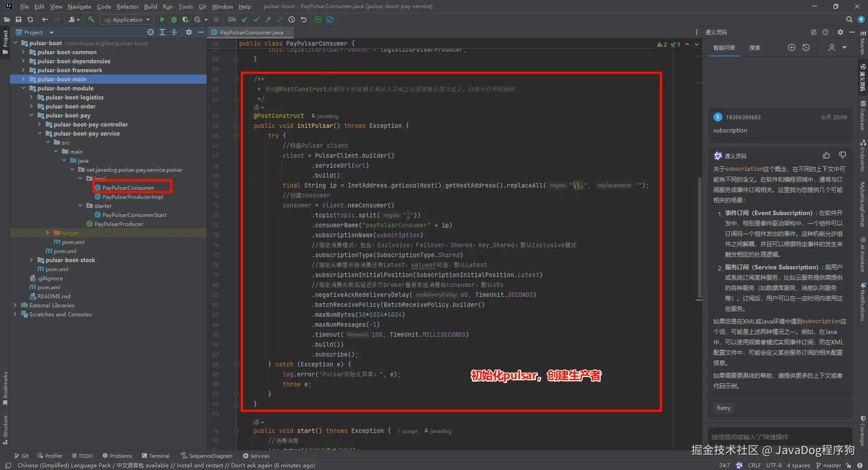Image resolution: width=868 pixels, height=470 pixels.
Task: Expand the pulsar-boot-logistics module
Action: [31, 97]
